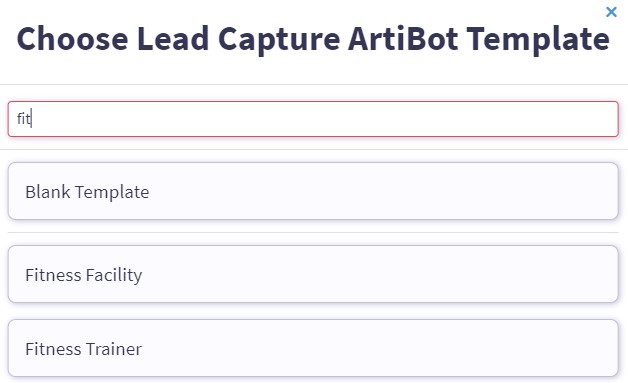
Task: Open Fitness Trainer lead capture template
Action: tap(313, 348)
